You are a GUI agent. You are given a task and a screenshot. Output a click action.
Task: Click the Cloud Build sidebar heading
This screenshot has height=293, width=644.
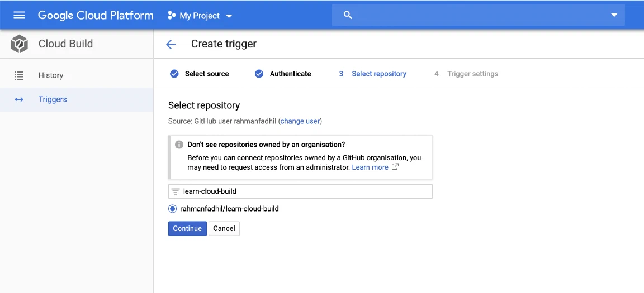(x=66, y=44)
